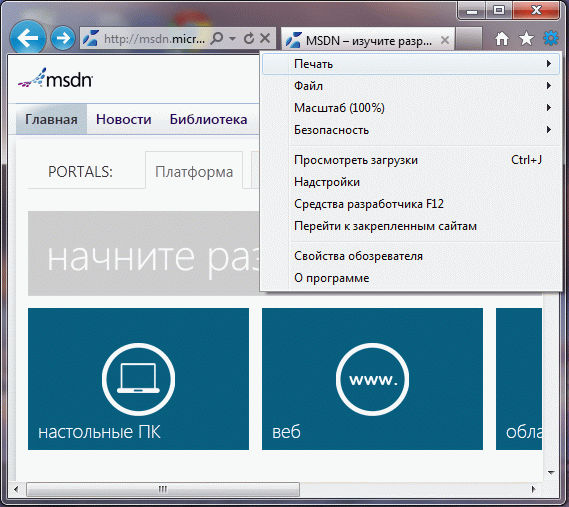Screen dimensions: 569x507
Task: Open the Новости navigation tab
Action: 123,119
